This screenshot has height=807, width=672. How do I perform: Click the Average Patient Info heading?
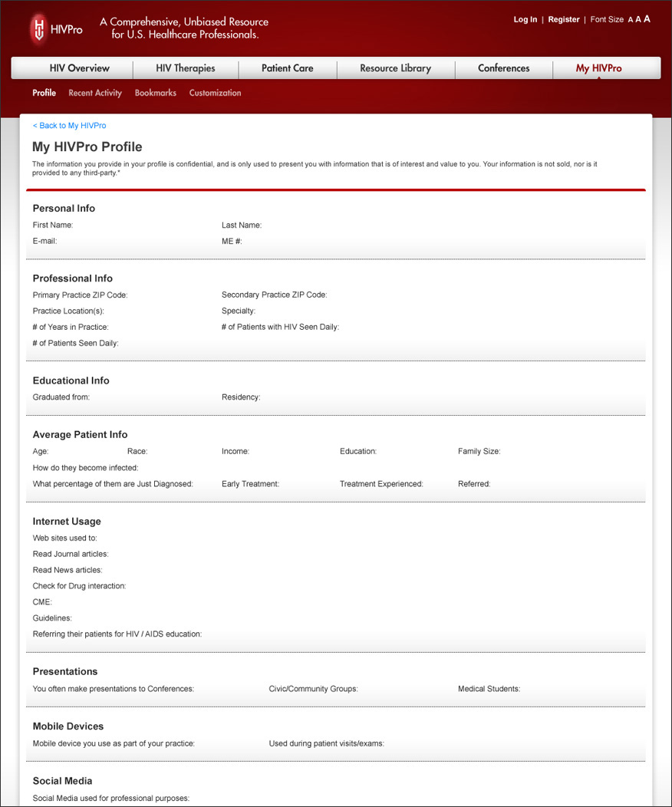81,435
